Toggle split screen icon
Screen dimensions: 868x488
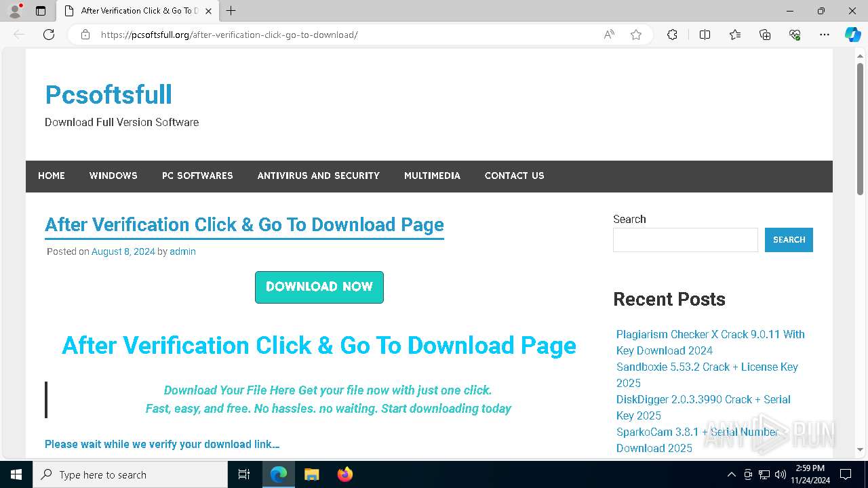(705, 35)
